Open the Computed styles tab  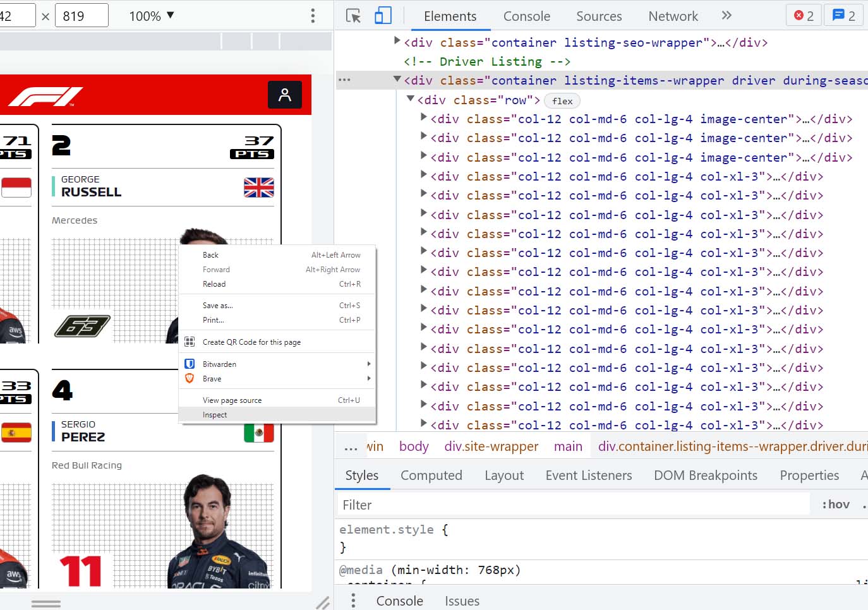click(431, 475)
